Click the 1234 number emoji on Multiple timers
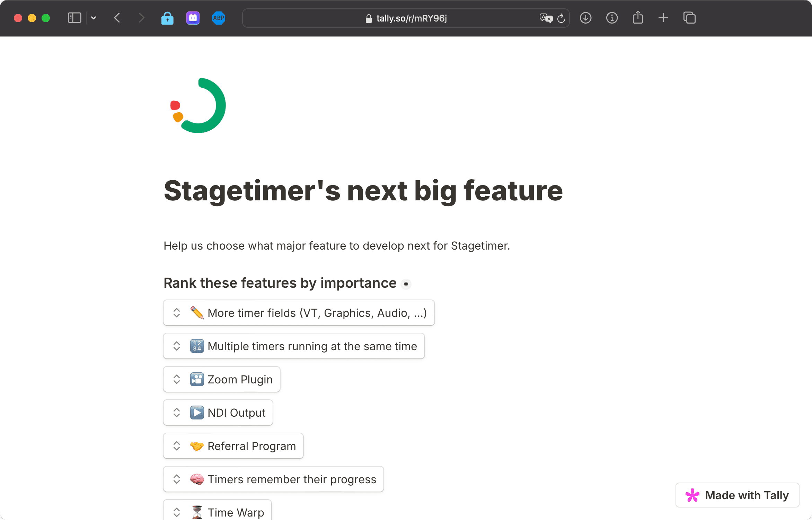 click(x=197, y=346)
